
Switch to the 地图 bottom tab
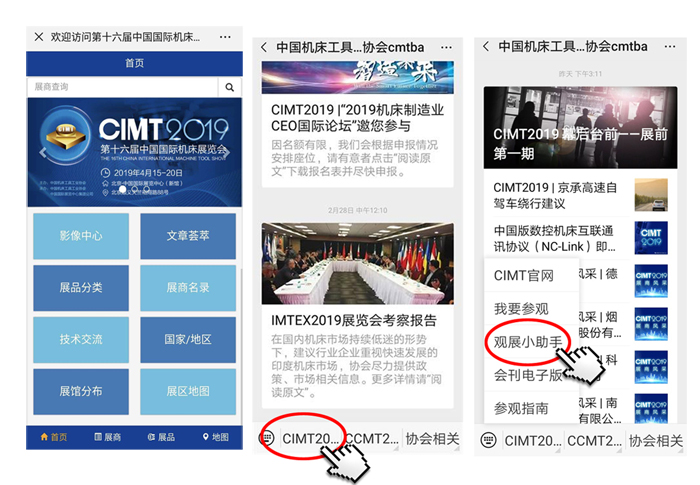[215, 437]
